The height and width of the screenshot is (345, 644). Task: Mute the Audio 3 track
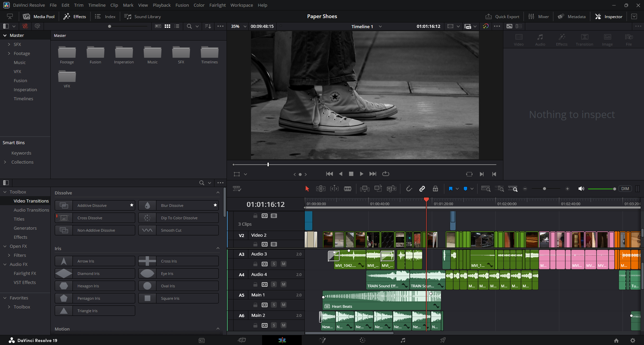point(284,264)
